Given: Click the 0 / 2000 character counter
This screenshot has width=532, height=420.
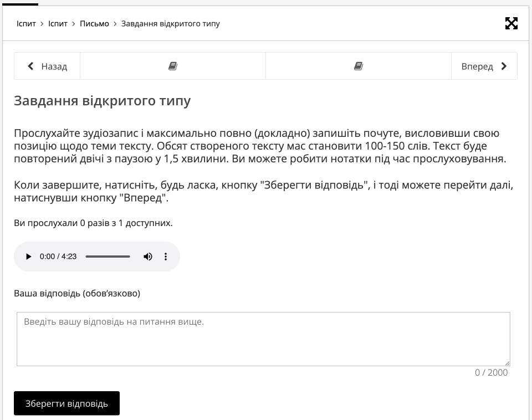Looking at the screenshot, I should tap(491, 372).
